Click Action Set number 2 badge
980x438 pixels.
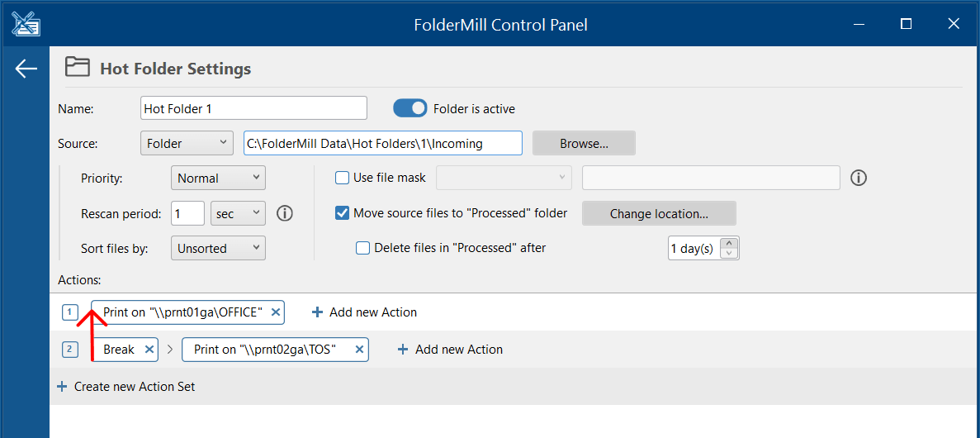pos(70,349)
